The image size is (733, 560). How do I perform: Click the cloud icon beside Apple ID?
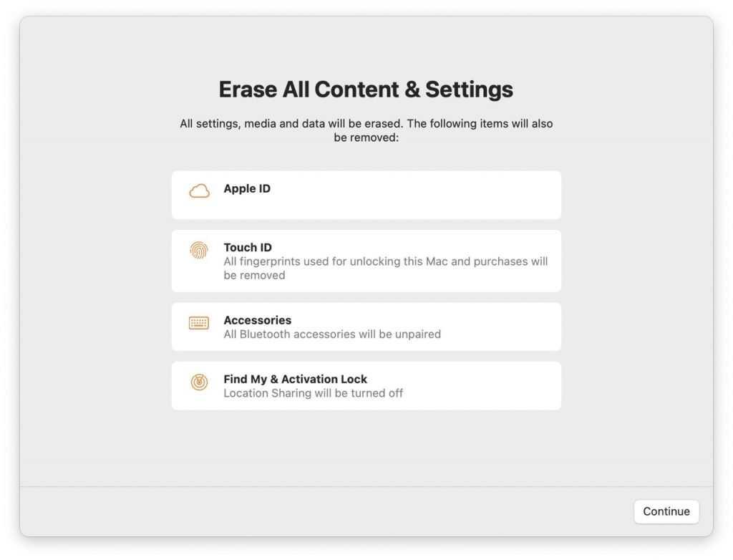[x=199, y=190]
